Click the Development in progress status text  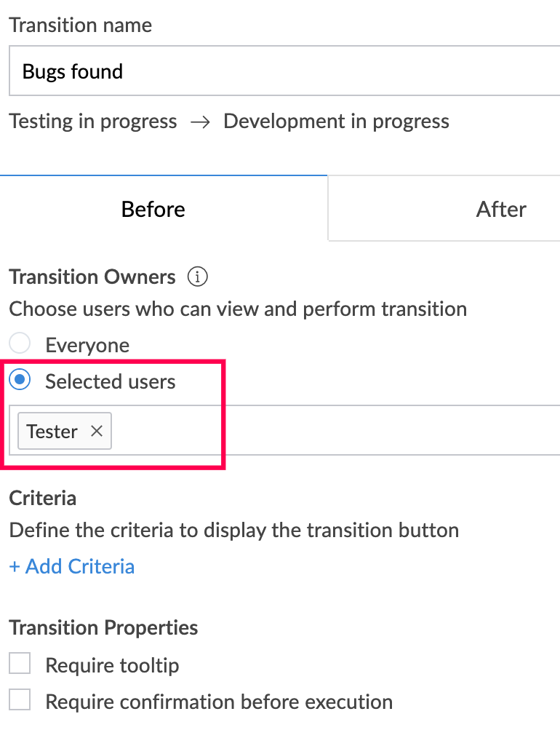tap(336, 122)
